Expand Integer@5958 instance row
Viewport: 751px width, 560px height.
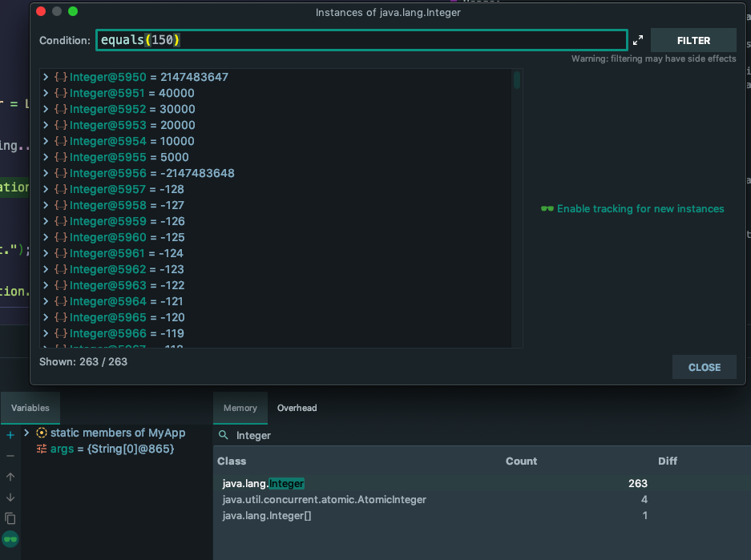[46, 205]
